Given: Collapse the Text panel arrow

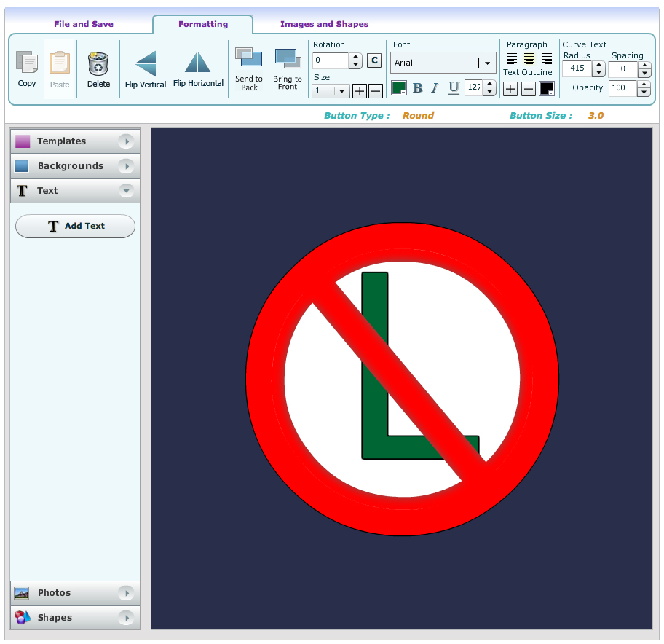Looking at the screenshot, I should 126,191.
